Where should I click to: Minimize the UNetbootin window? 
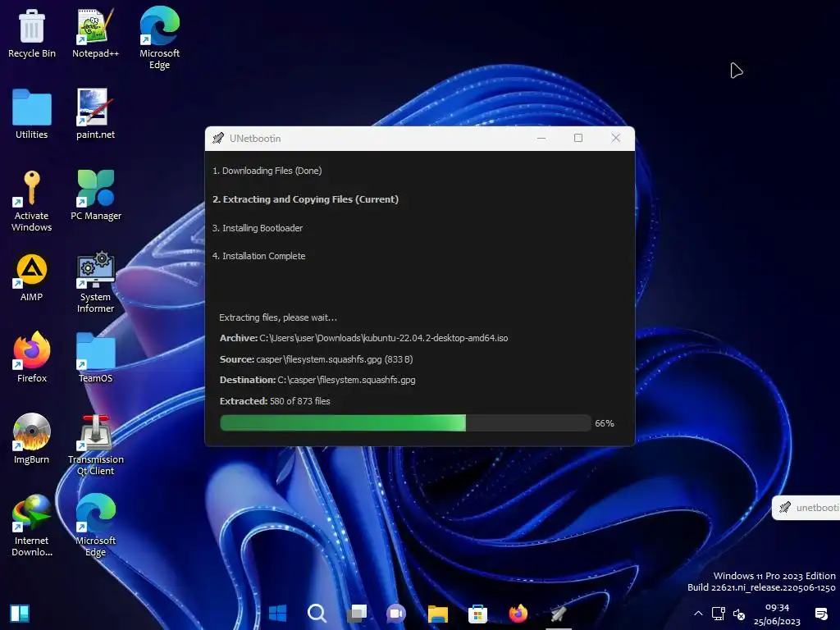[x=541, y=138]
